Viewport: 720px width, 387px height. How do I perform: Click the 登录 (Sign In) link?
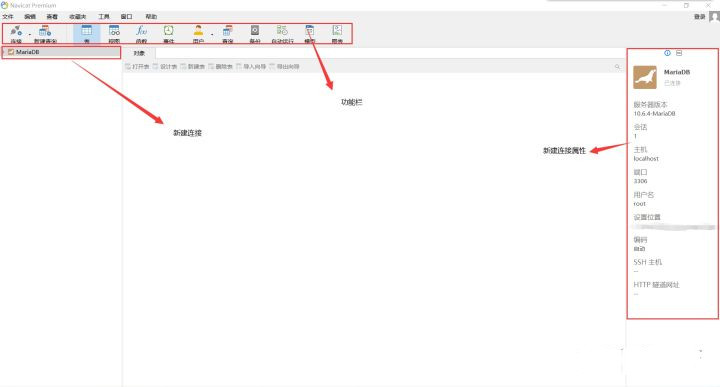699,17
